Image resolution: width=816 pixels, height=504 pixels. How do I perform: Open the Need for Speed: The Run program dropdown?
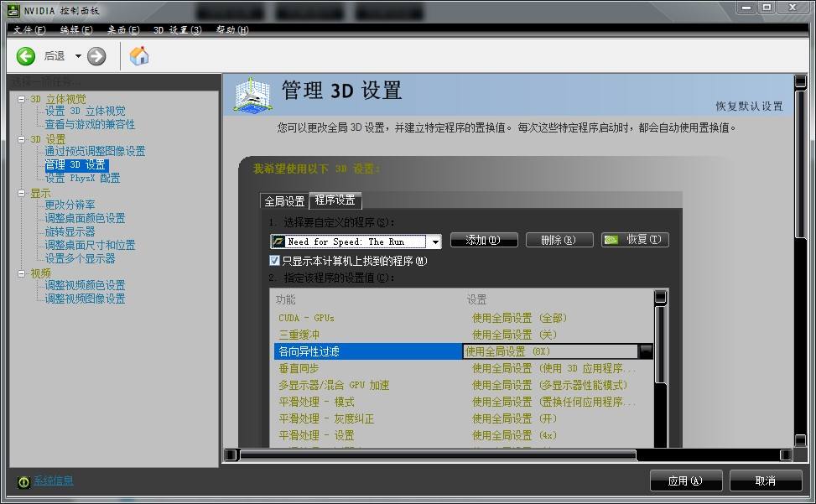point(435,241)
